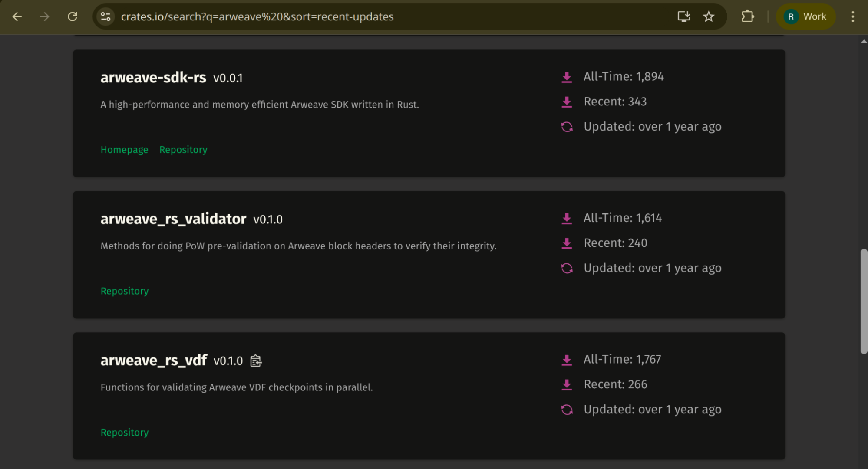868x469 pixels.
Task: Click 'Updated: over 1 year ago' for arweave-sdk-rs
Action: [653, 127]
